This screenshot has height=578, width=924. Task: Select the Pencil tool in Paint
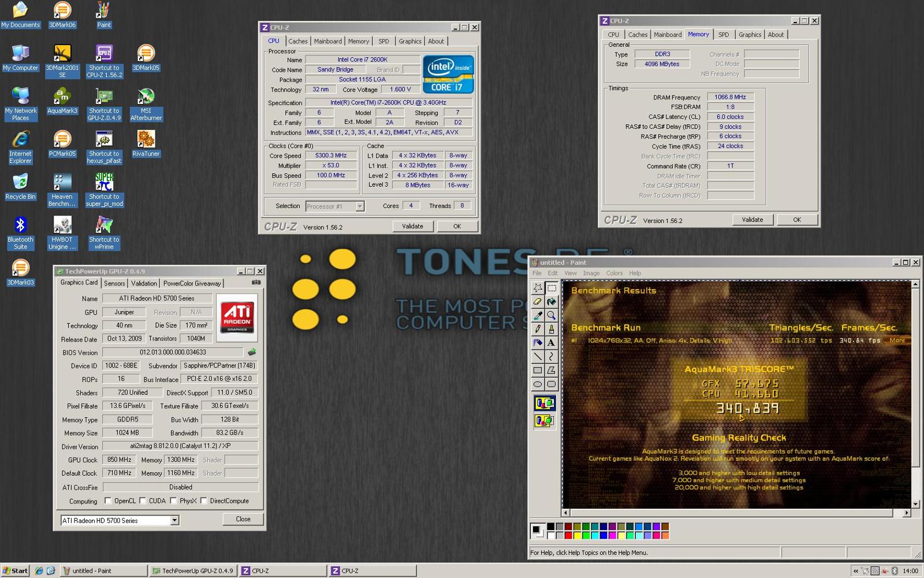538,329
